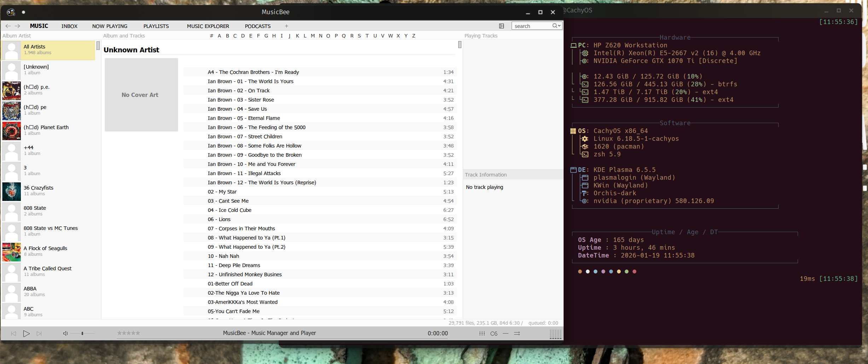868x364 pixels.
Task: Jump to letter M in the index
Action: (x=313, y=36)
